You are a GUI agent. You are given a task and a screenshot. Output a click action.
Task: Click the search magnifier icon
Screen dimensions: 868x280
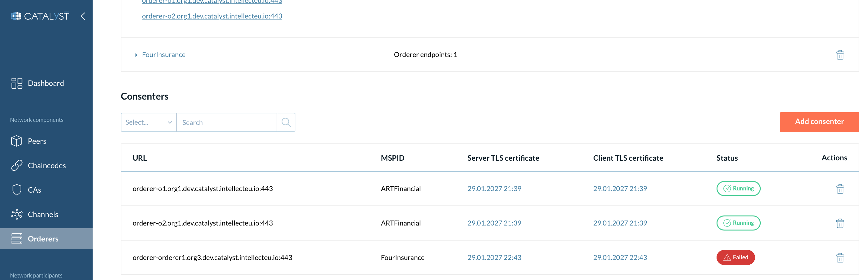[286, 122]
